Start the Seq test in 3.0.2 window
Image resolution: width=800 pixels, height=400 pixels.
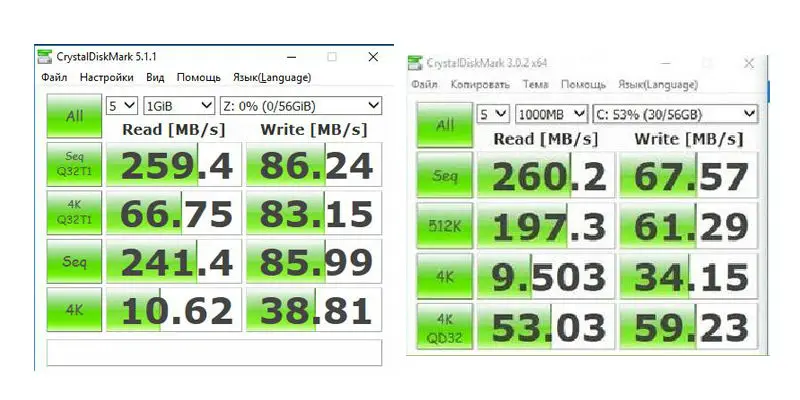click(445, 176)
